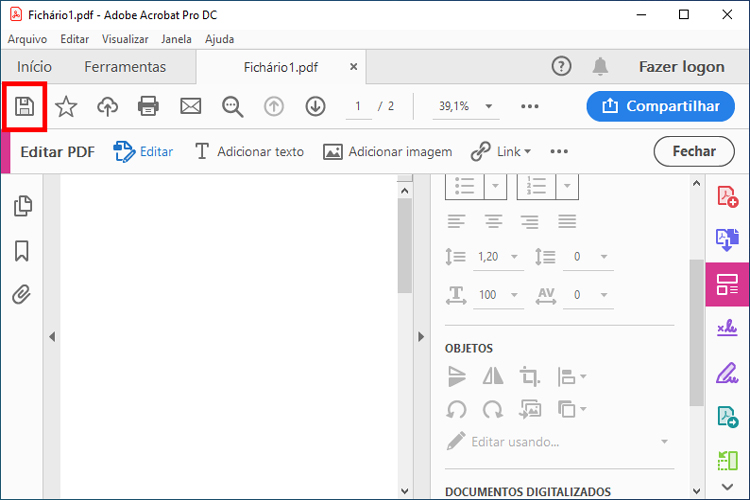Rotate object counterclockwise icon
This screenshot has width=750, height=500.
click(456, 410)
